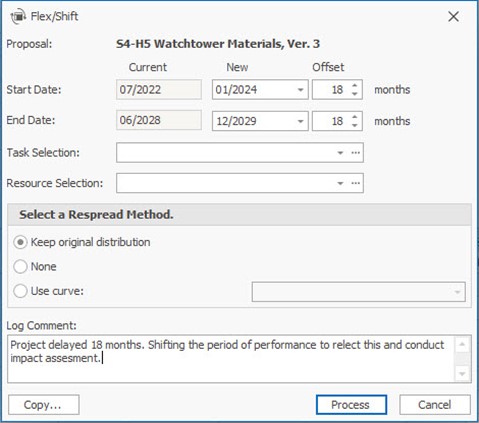The width and height of the screenshot is (479, 423).
Task: Increase the End Date offset months
Action: [355, 117]
